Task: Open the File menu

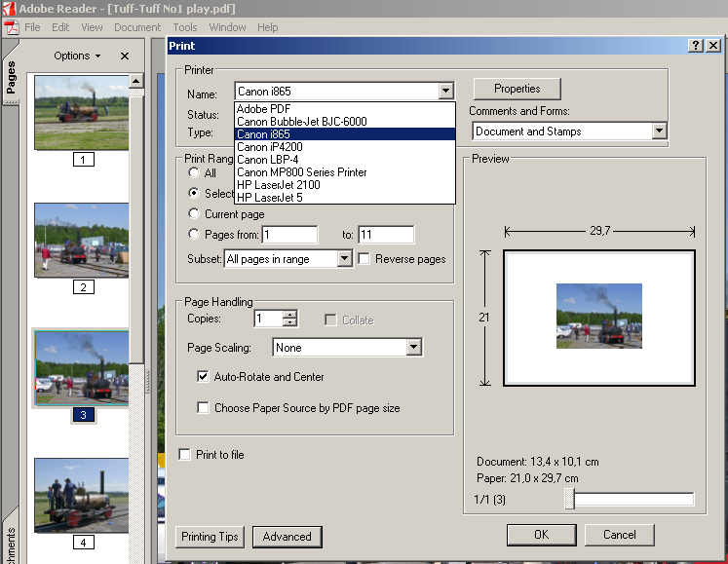Action: click(32, 27)
